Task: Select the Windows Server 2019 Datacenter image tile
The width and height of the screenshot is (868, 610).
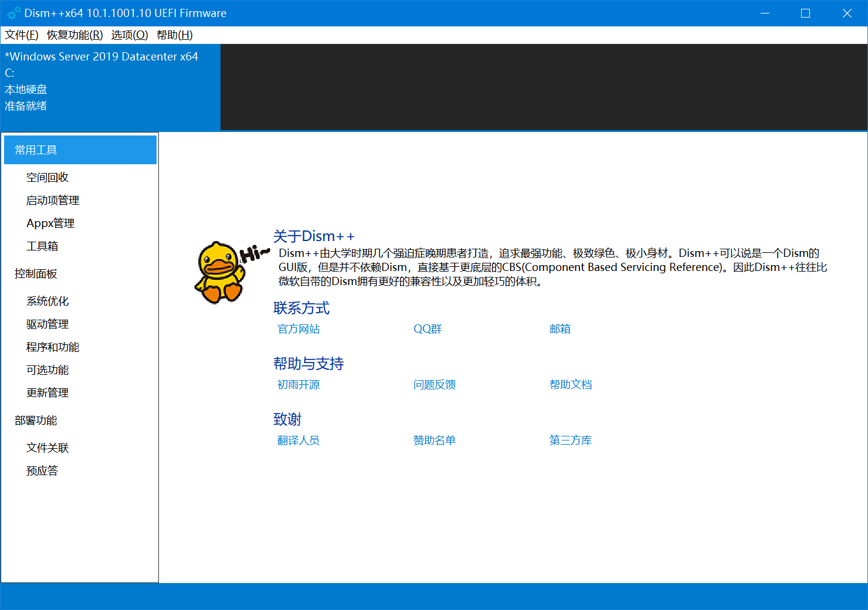Action: tap(110, 87)
